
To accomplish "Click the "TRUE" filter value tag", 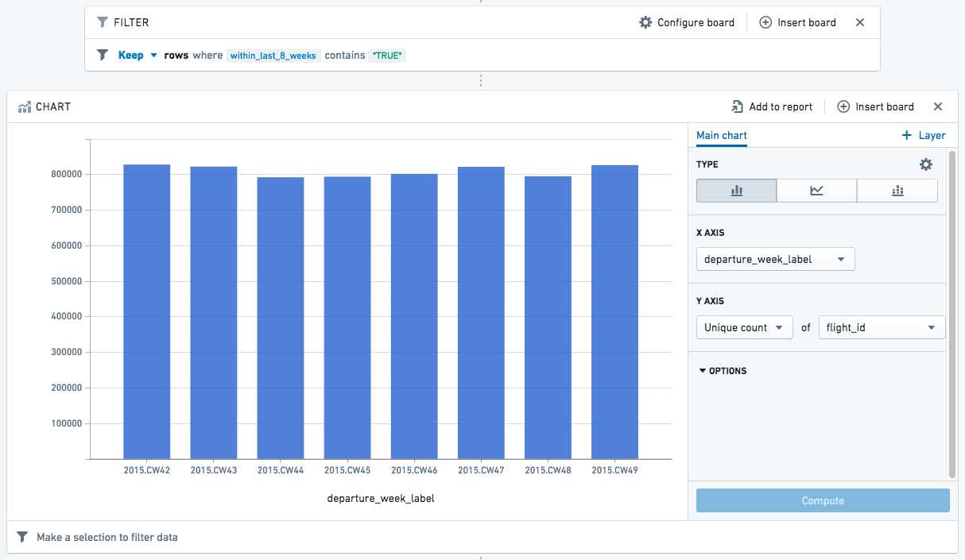I will pyautogui.click(x=387, y=56).
